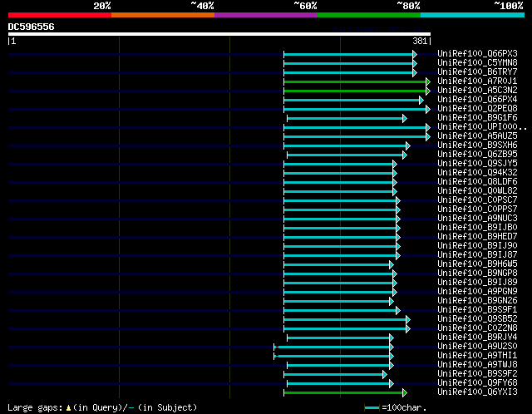
Task: Select the UniRef100_B9S9F2 label
Action: click(477, 374)
